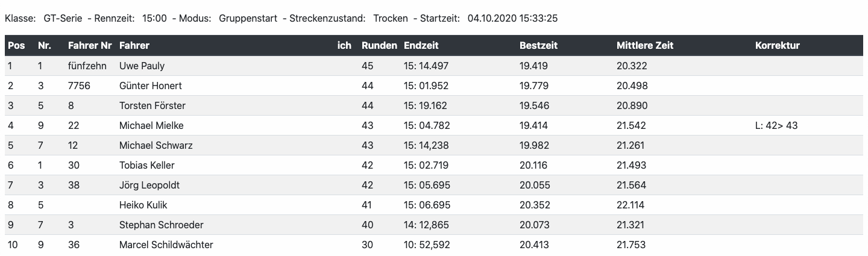Select driver Uwe Pauly

coord(142,66)
